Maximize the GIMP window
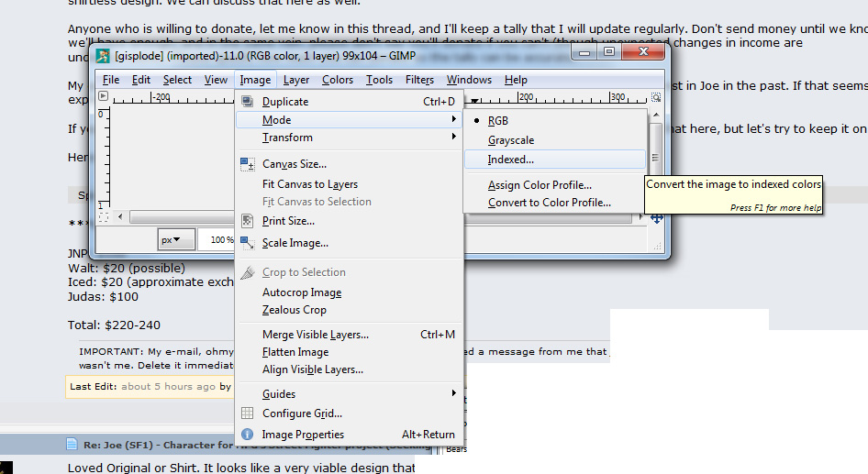The width and height of the screenshot is (868, 474). pyautogui.click(x=609, y=52)
